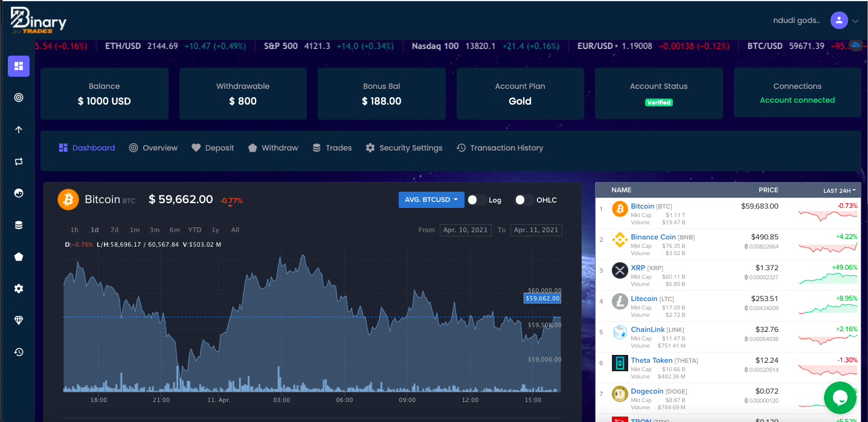Image resolution: width=868 pixels, height=422 pixels.
Task: Click the up arrow icon in the left sidebar
Action: [19, 129]
